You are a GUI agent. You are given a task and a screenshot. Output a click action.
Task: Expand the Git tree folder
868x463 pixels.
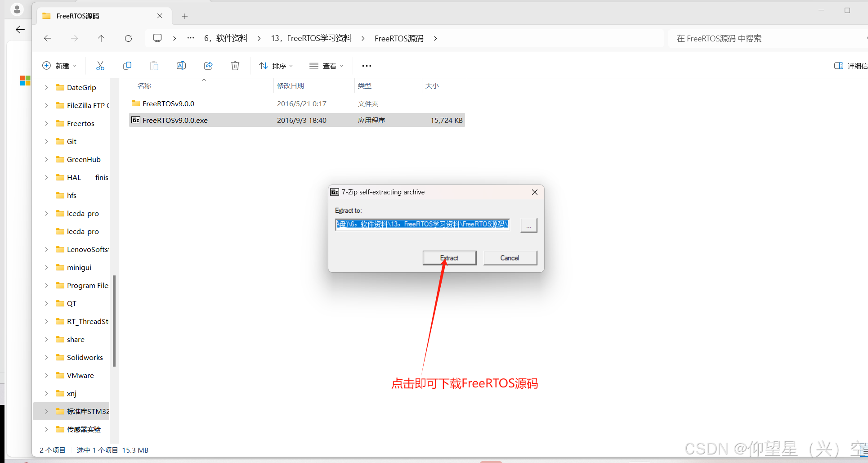point(46,141)
